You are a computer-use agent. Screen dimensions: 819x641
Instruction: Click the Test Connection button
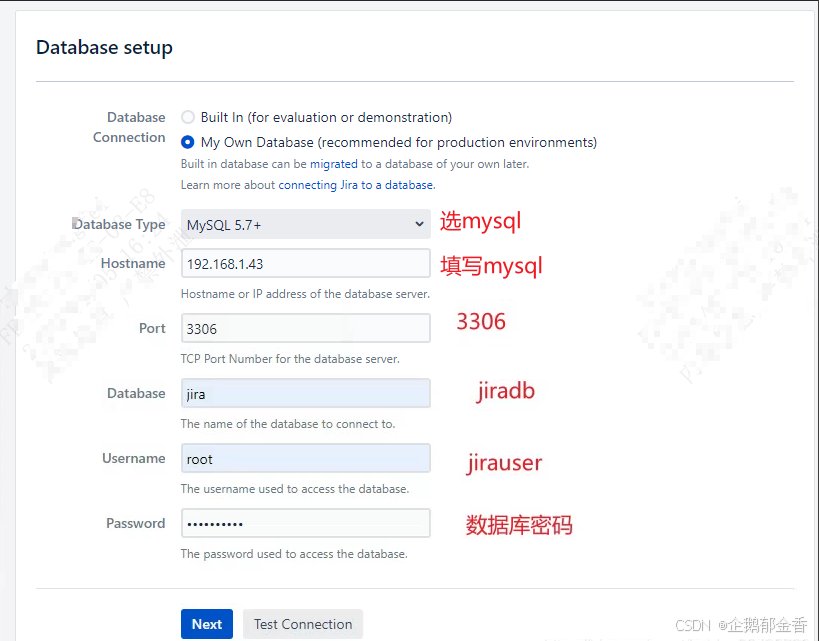(x=303, y=624)
